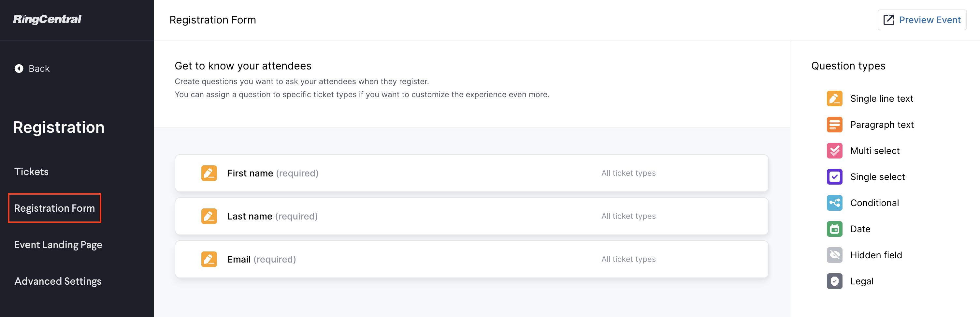The image size is (980, 317).
Task: Click All ticket types on First name row
Action: [x=628, y=173]
